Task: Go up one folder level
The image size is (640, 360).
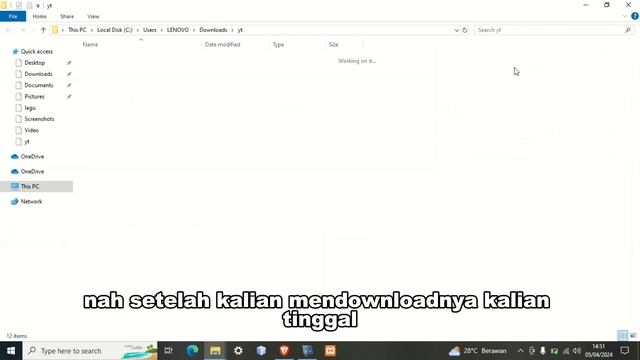Action: [x=43, y=30]
